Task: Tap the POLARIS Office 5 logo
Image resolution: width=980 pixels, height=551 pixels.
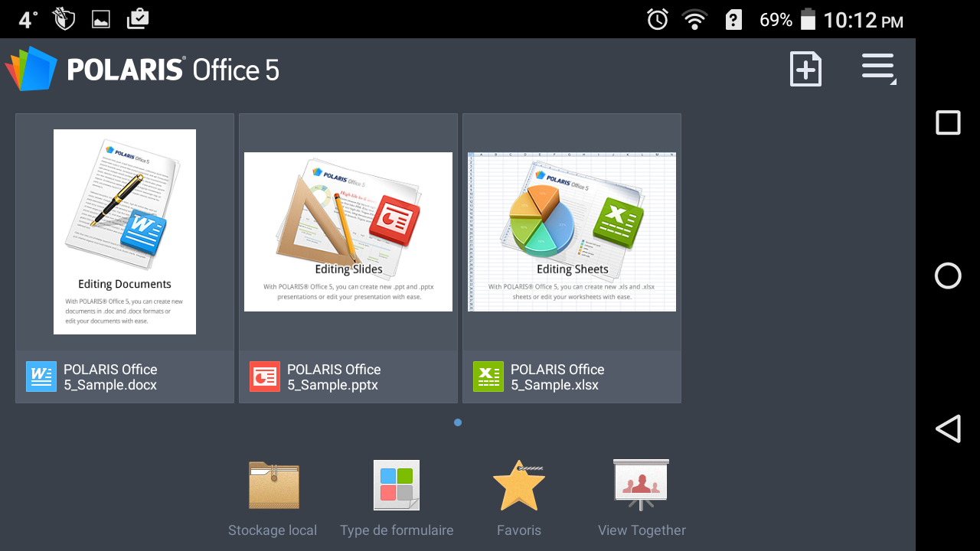Action: click(x=142, y=70)
